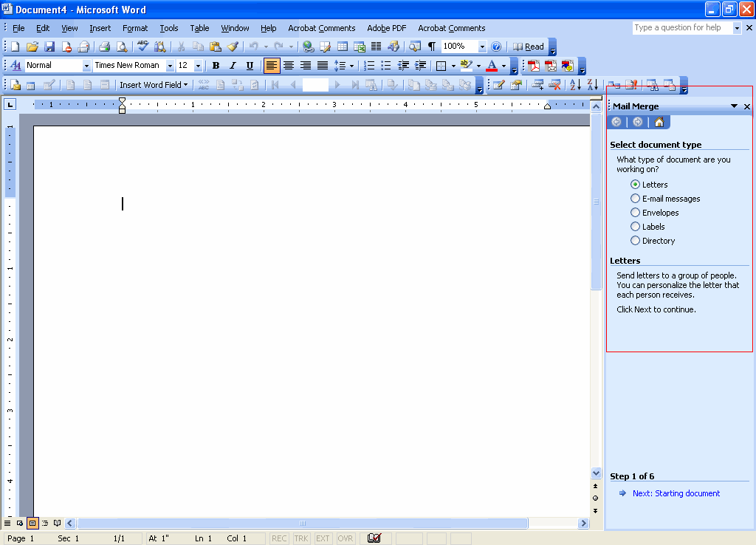Switch to Normal View button at bottom-left
The image size is (756, 545).
pos(7,523)
